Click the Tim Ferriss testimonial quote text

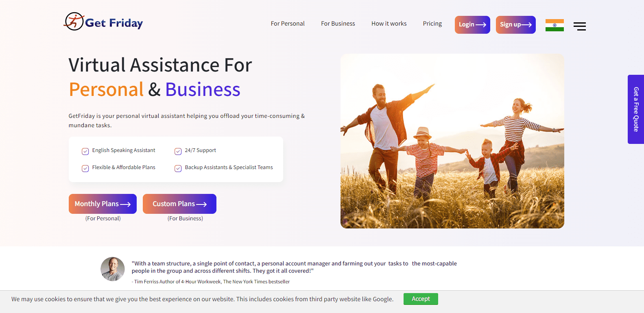pyautogui.click(x=294, y=267)
